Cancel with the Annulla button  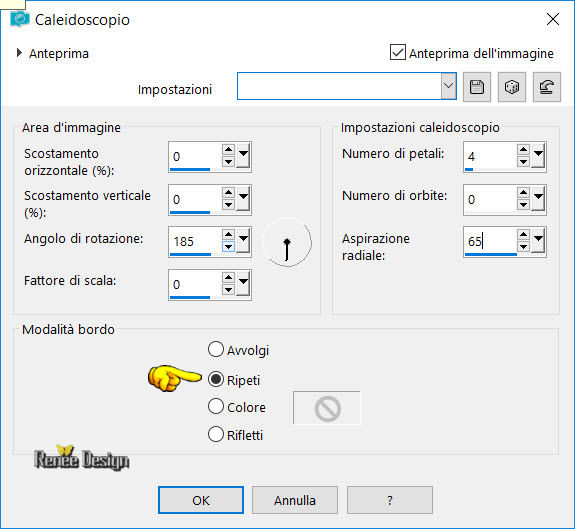coord(295,500)
